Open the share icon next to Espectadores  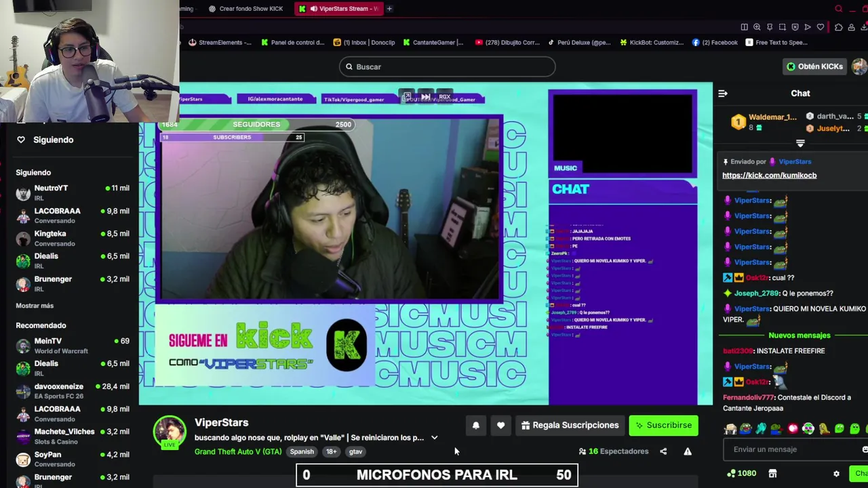tap(663, 451)
